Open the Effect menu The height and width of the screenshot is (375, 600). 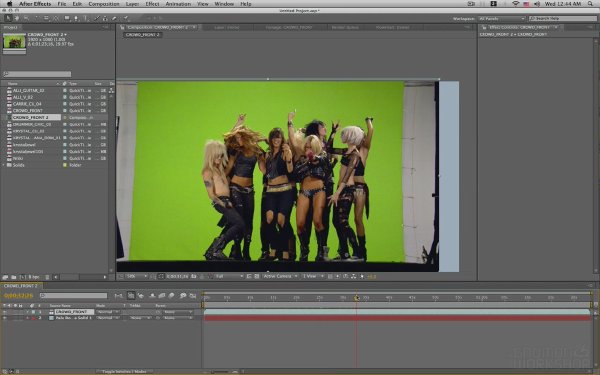[152, 4]
